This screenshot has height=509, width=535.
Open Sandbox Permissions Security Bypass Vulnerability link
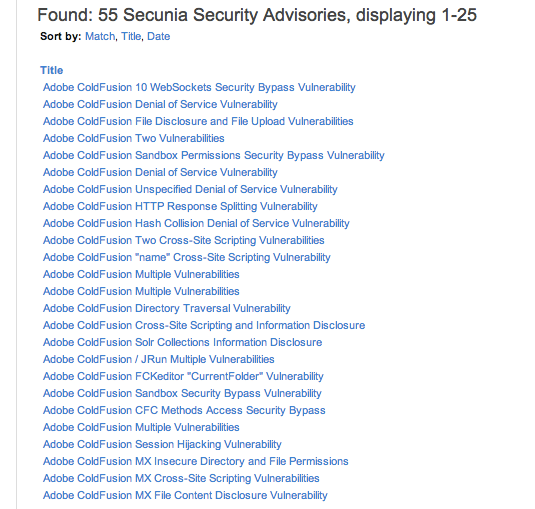[x=214, y=156]
